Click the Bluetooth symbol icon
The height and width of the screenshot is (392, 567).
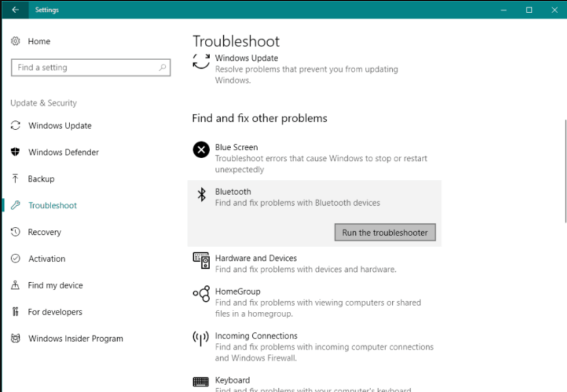point(201,194)
